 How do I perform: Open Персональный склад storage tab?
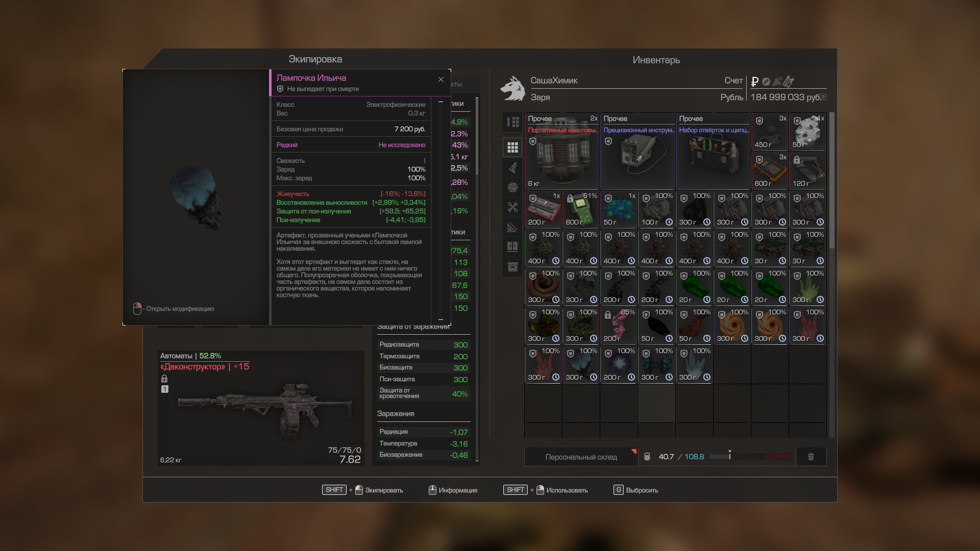click(x=581, y=457)
